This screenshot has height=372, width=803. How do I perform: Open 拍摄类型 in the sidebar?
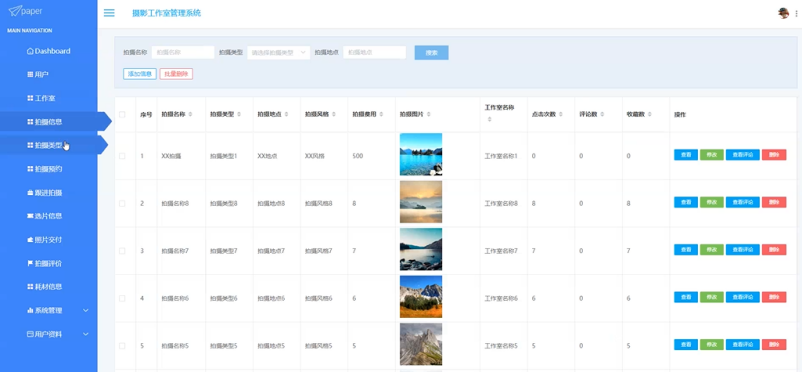point(49,145)
